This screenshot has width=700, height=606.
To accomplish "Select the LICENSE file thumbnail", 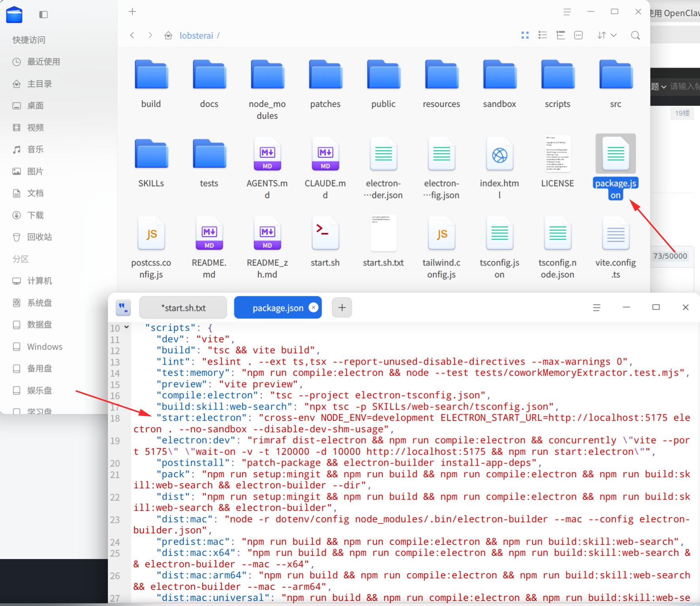I will tap(558, 154).
